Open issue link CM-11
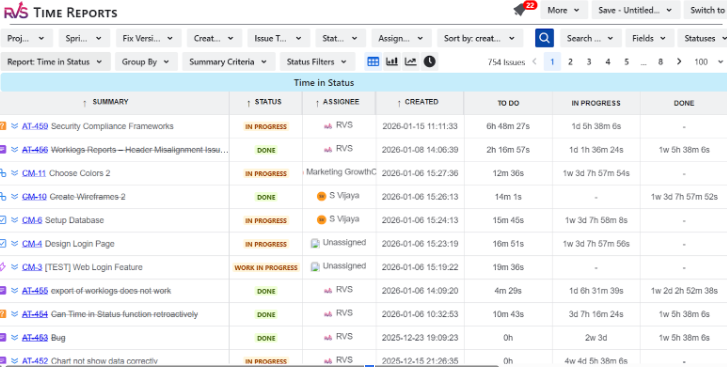This screenshot has width=727, height=367. coord(34,173)
